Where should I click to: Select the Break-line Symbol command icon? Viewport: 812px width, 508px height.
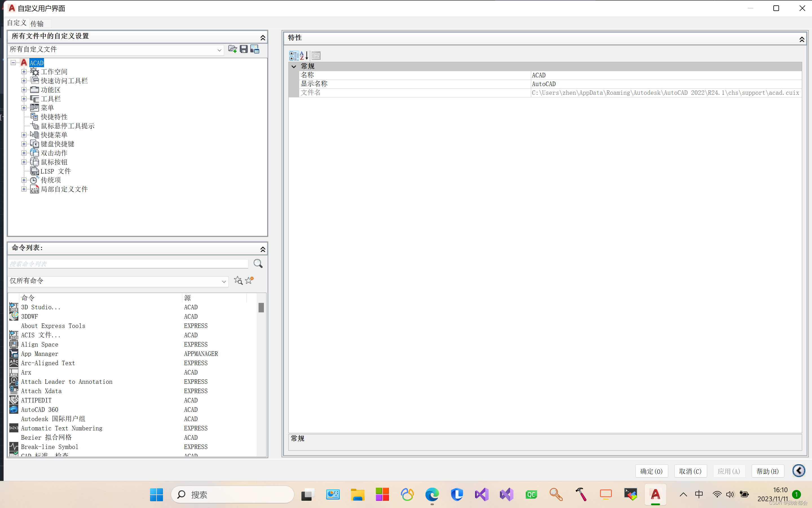coord(14,447)
